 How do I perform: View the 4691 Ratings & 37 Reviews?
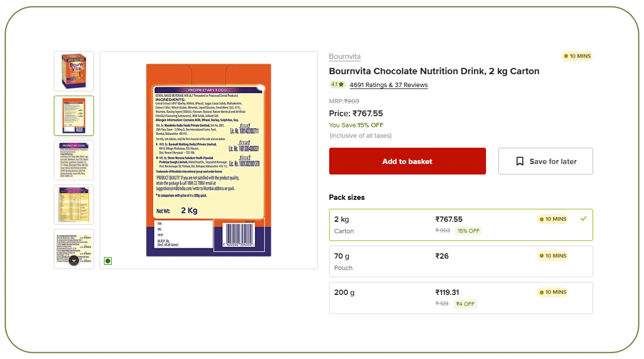coord(388,85)
